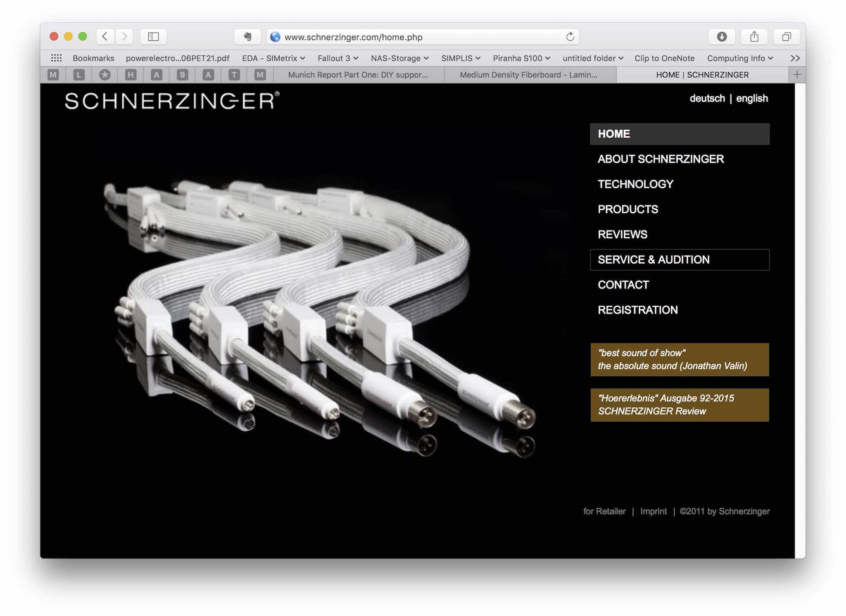Reload the Schnerzinger page
The width and height of the screenshot is (846, 616).
tap(570, 37)
